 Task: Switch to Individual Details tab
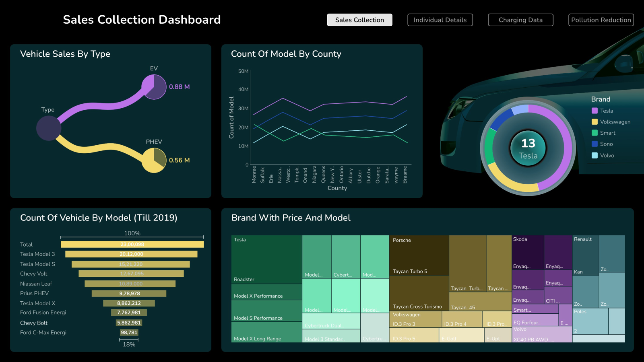[x=440, y=20]
